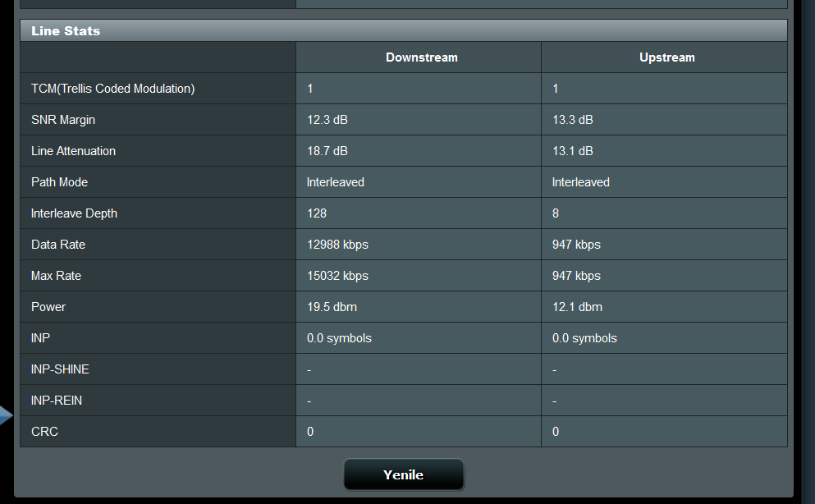815x504 pixels.
Task: Select the Line Attenuation row label
Action: [73, 151]
